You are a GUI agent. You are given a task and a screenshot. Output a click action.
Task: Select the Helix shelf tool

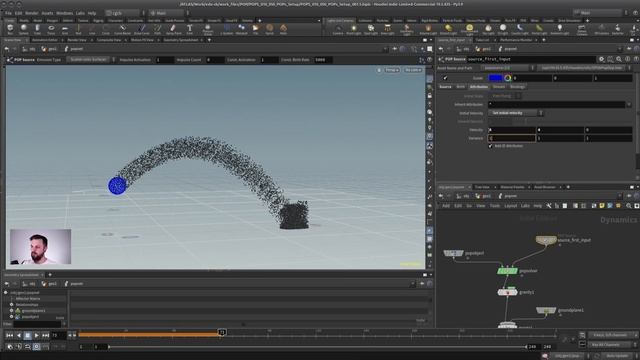(283, 29)
